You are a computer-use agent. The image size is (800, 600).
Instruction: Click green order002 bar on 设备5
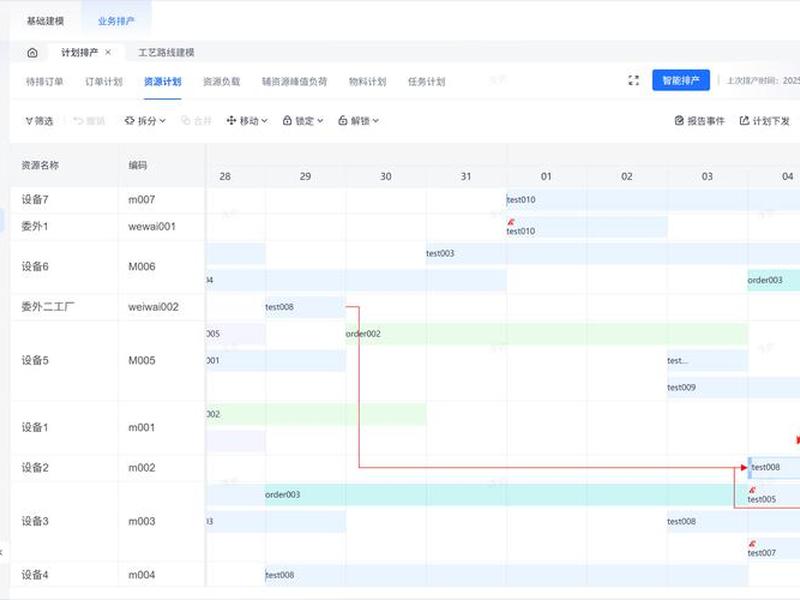pos(547,334)
